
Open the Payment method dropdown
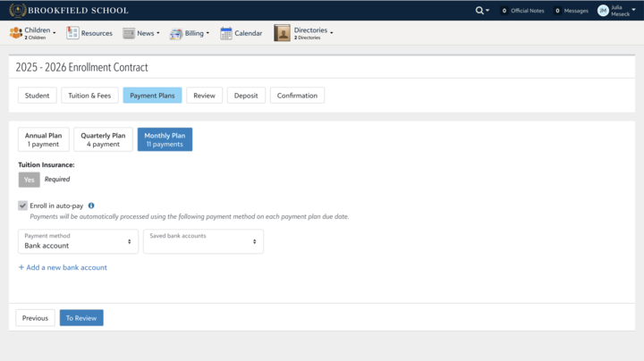point(78,241)
